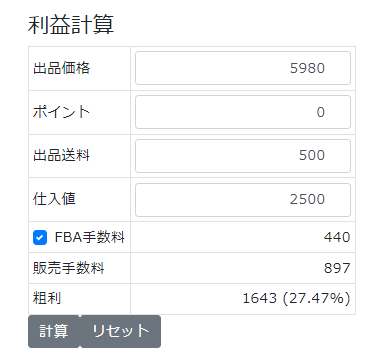Focus the 仕入値 input showing 2500
The width and height of the screenshot is (384, 360).
(x=243, y=200)
